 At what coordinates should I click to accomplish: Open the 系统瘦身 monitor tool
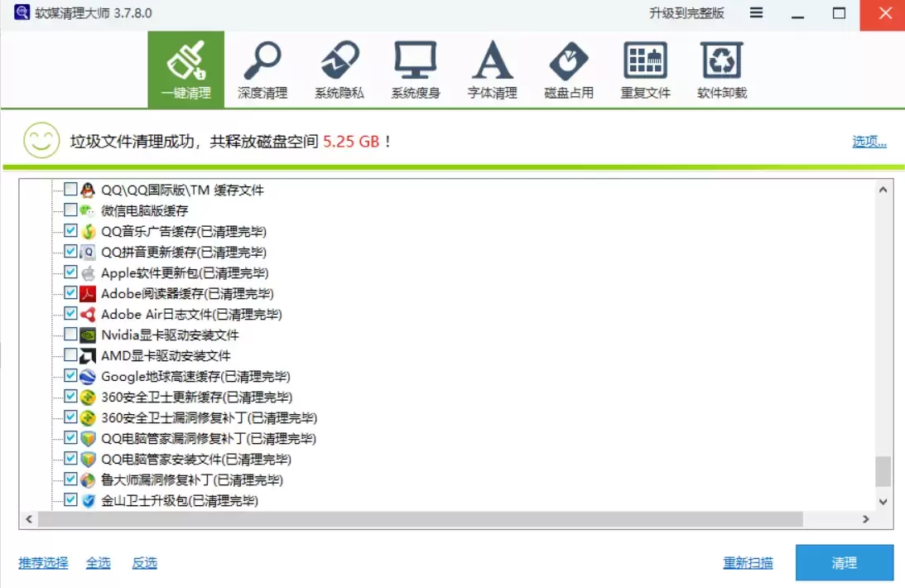point(416,70)
